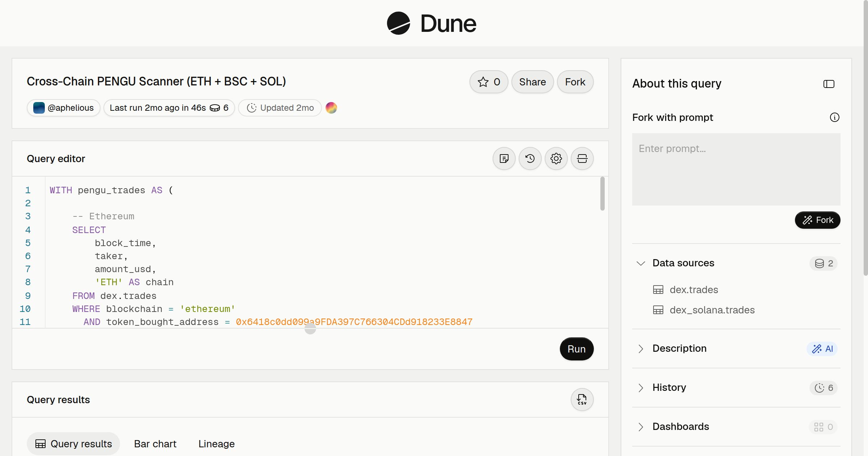868x456 pixels.
Task: Click the 0x6418 token address
Action: [x=354, y=322]
